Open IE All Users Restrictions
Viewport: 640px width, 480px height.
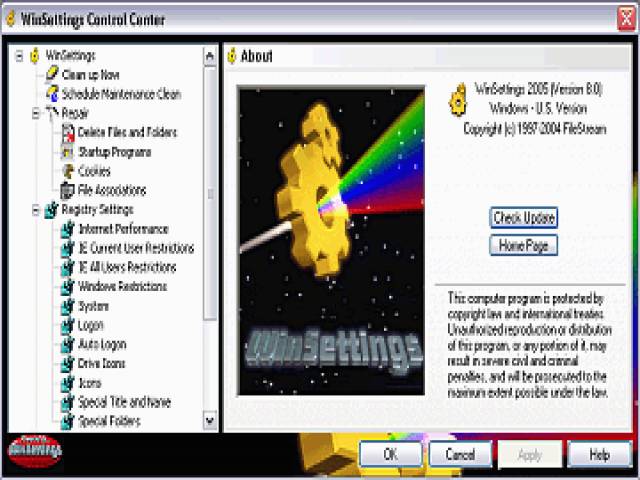pyautogui.click(x=127, y=267)
